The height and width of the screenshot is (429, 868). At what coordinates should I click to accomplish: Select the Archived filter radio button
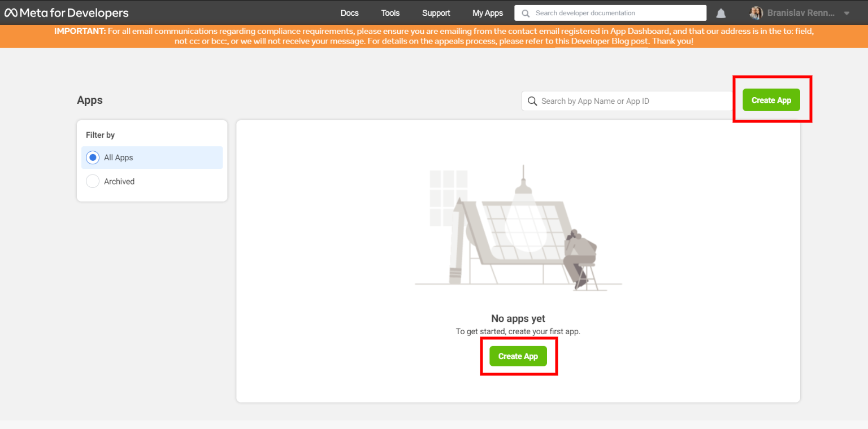pyautogui.click(x=93, y=181)
